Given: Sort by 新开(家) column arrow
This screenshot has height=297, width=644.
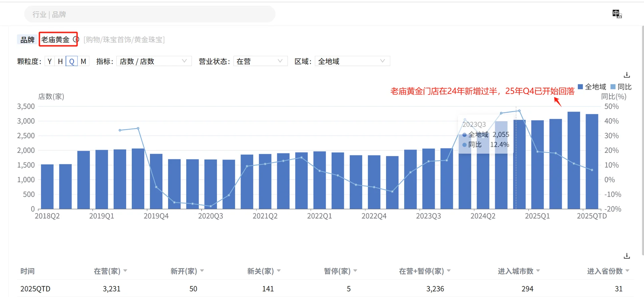Looking at the screenshot, I should click(202, 270).
